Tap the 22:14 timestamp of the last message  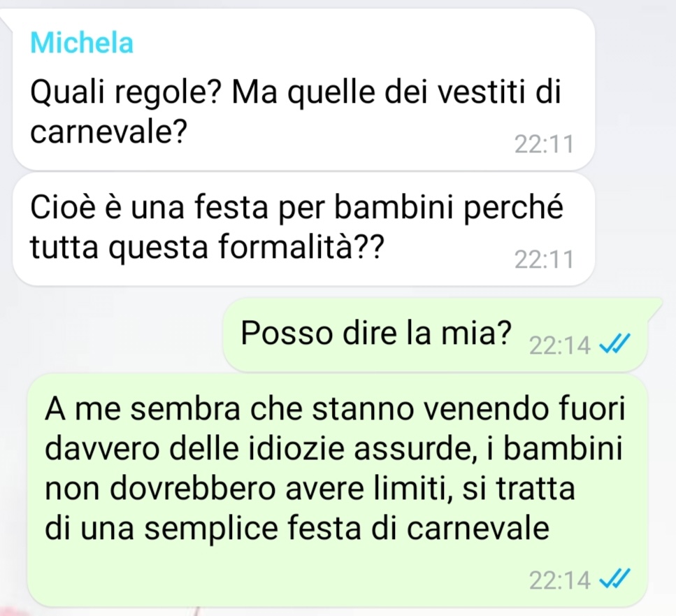click(559, 580)
